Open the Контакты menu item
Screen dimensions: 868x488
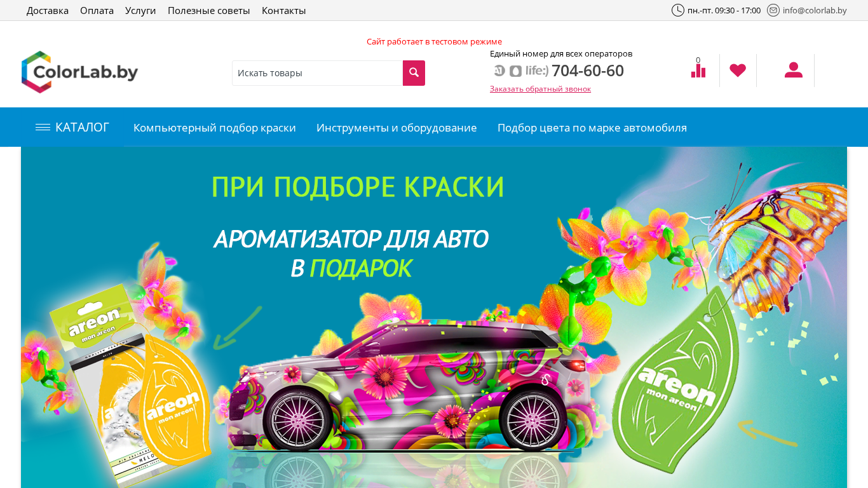click(284, 11)
